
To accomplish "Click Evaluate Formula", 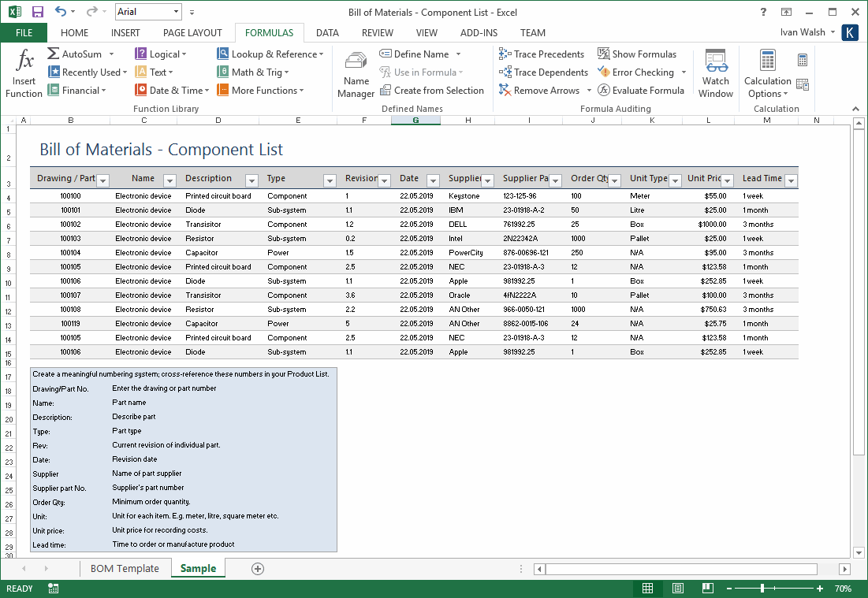I will point(641,90).
